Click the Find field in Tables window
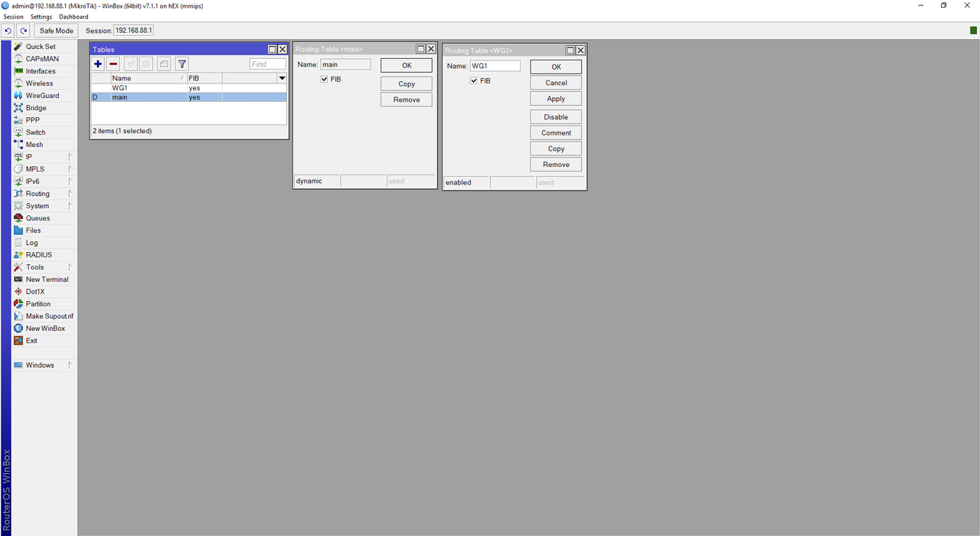 [268, 64]
